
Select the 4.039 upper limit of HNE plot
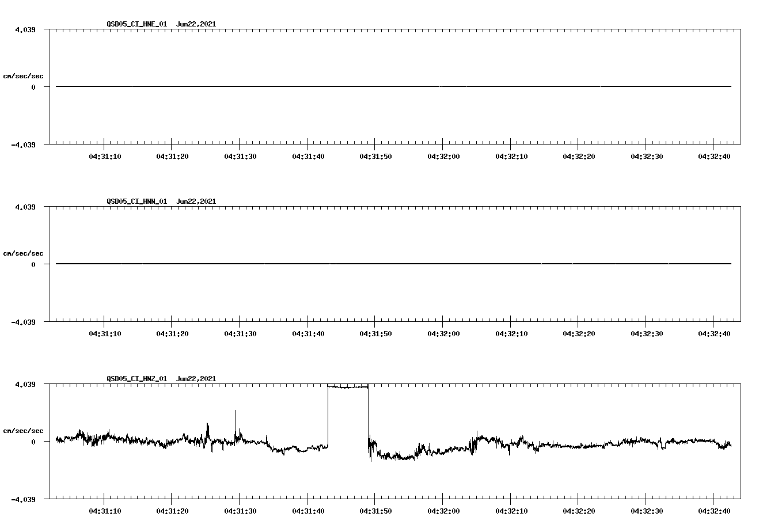[25, 29]
